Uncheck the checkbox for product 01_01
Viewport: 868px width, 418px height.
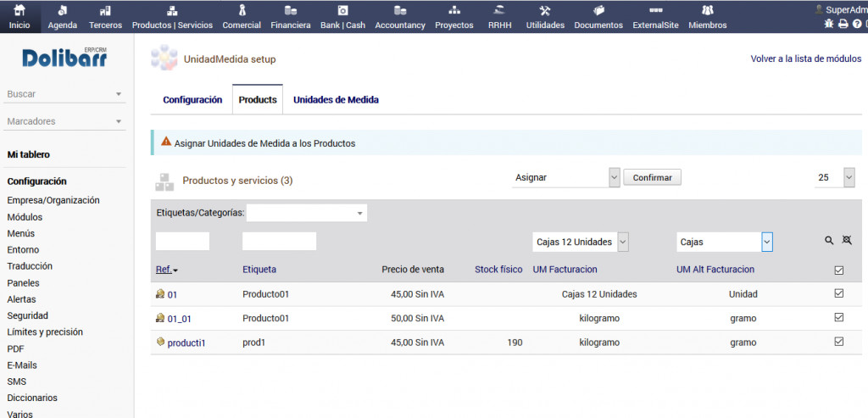838,317
